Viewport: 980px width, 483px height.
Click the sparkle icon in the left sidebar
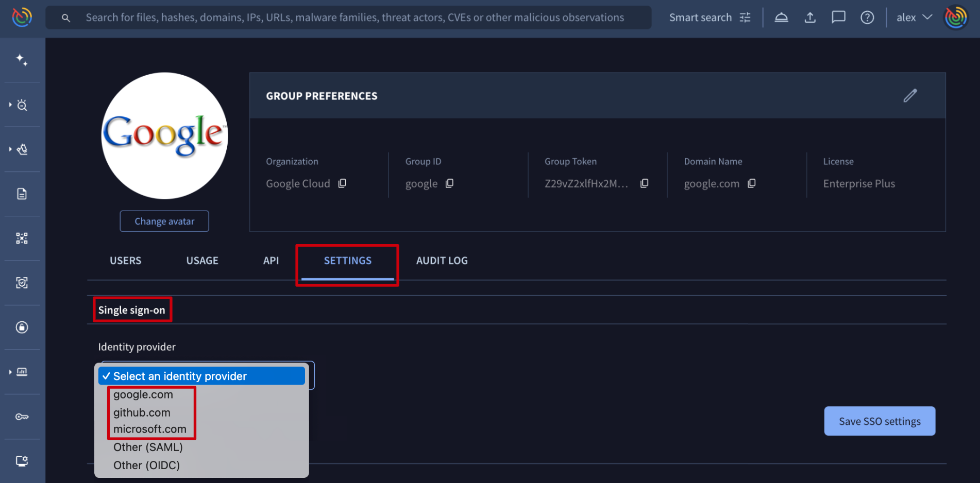[22, 60]
